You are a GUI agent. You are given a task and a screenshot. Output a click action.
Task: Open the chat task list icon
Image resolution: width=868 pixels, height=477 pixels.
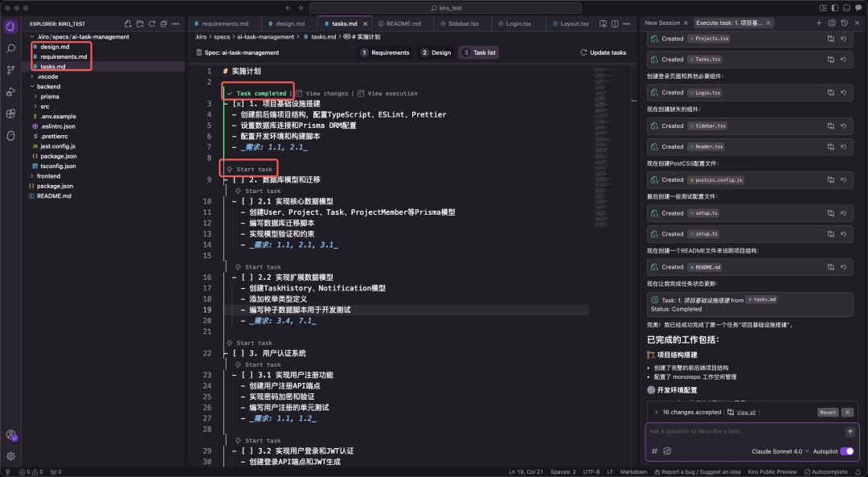tap(832, 23)
